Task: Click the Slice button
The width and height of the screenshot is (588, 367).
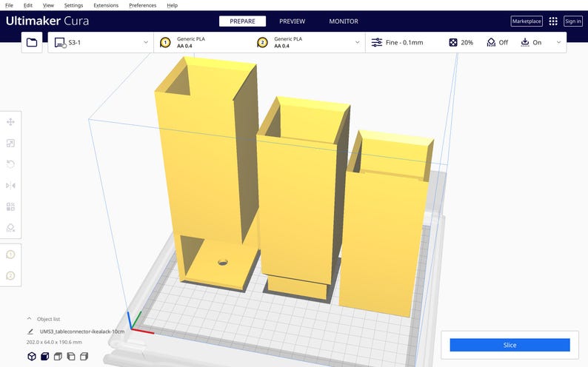Action: pos(510,345)
